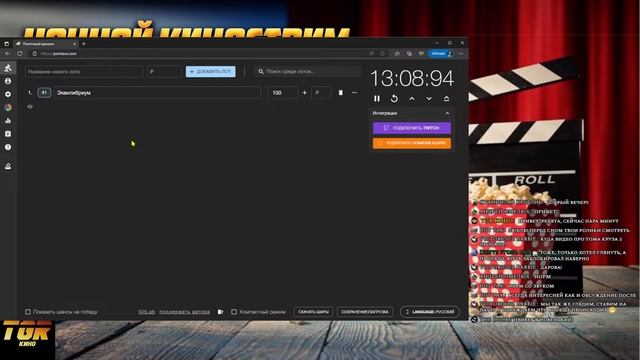Viewport: 640px width, 360px height.
Task: Click the download balls button
Action: [313, 312]
